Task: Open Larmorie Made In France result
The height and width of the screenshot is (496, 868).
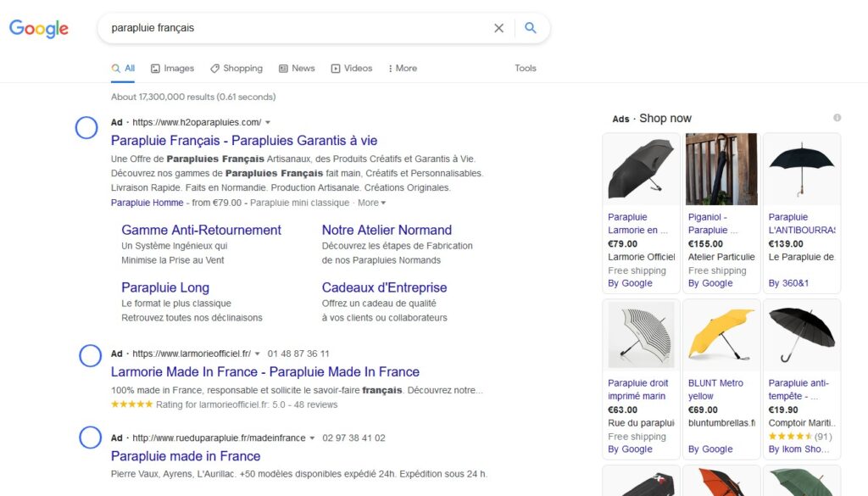Action: point(264,371)
